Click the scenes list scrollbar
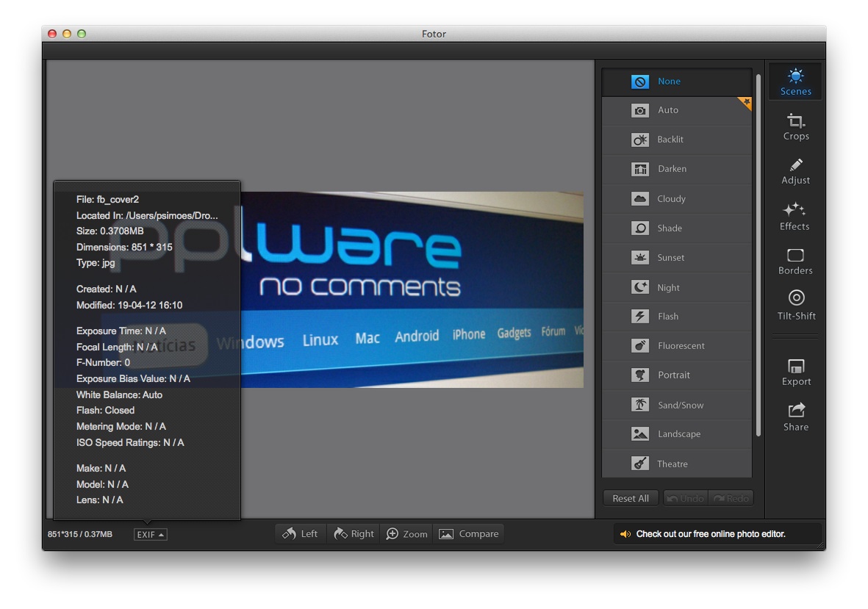The height and width of the screenshot is (609, 868). tap(758, 254)
